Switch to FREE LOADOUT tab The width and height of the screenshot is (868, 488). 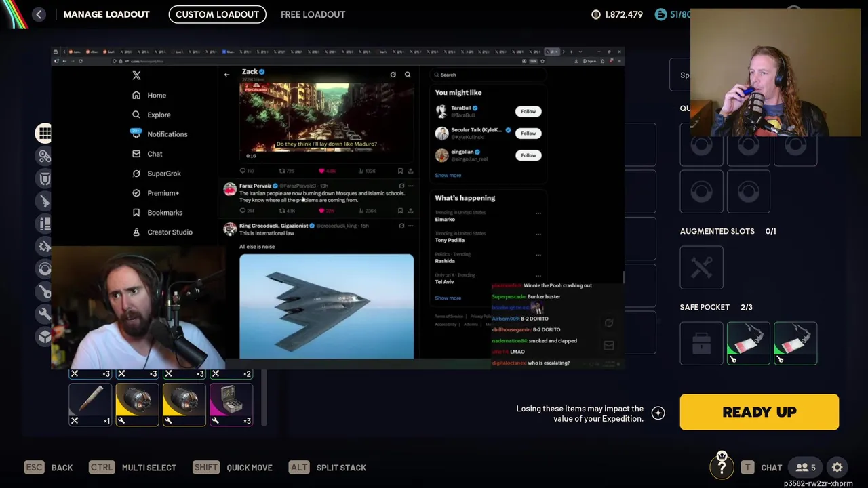click(313, 14)
